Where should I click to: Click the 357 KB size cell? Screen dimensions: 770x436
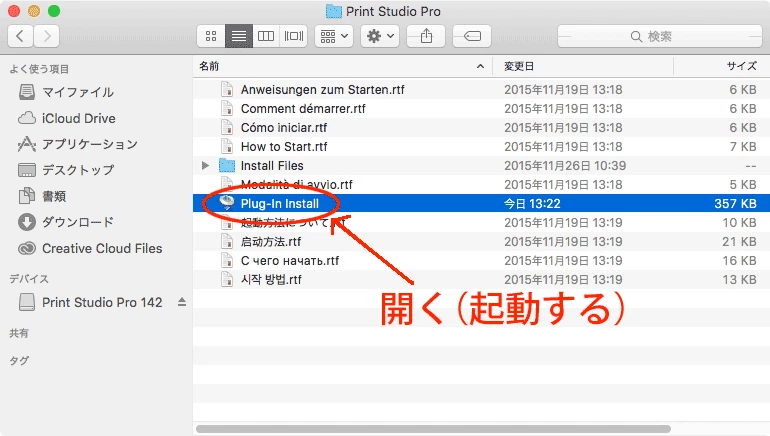pos(735,203)
